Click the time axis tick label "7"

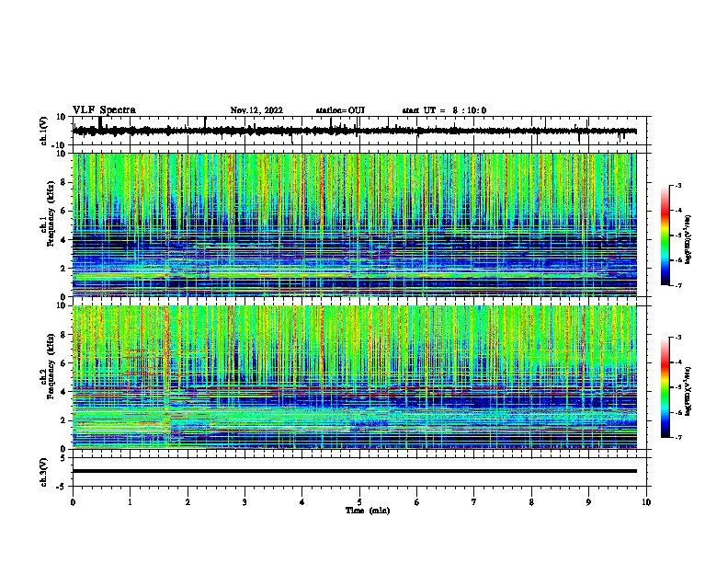click(x=474, y=502)
